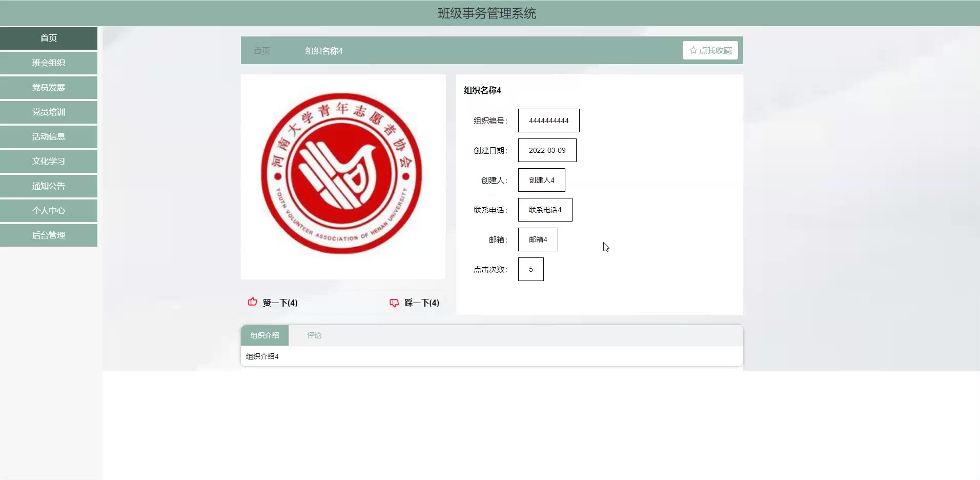The width and height of the screenshot is (980, 480).
Task: Click the 首页 breadcrumb link
Action: click(x=262, y=51)
